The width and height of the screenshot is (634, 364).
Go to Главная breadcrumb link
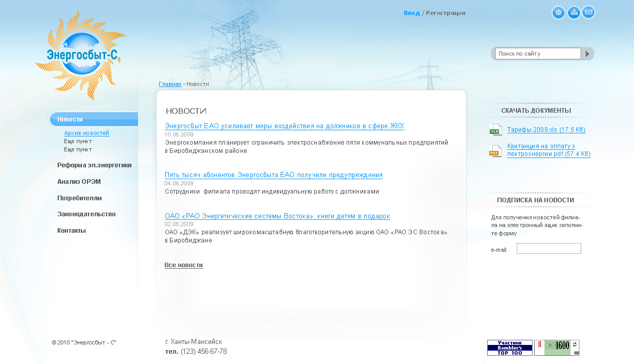170,84
